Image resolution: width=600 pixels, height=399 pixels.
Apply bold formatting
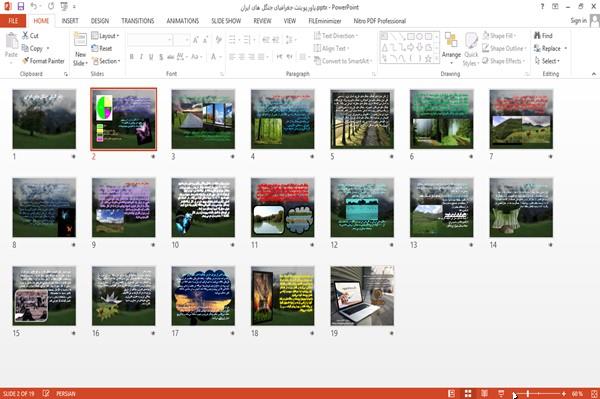click(131, 57)
